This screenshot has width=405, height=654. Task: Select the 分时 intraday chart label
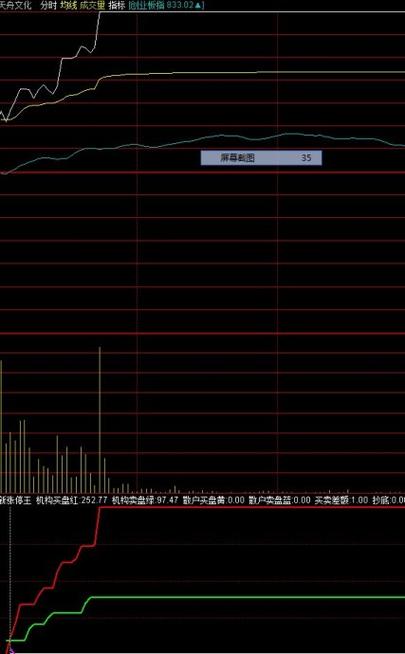[x=48, y=5]
